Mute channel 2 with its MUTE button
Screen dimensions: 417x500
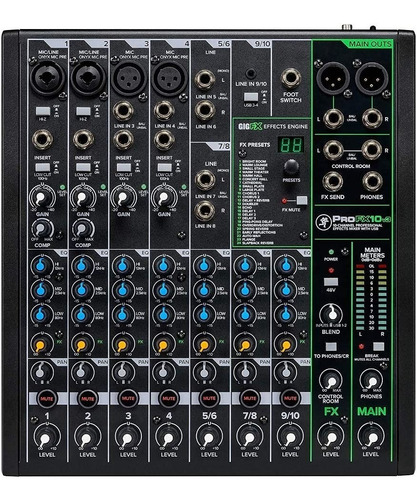point(88,398)
